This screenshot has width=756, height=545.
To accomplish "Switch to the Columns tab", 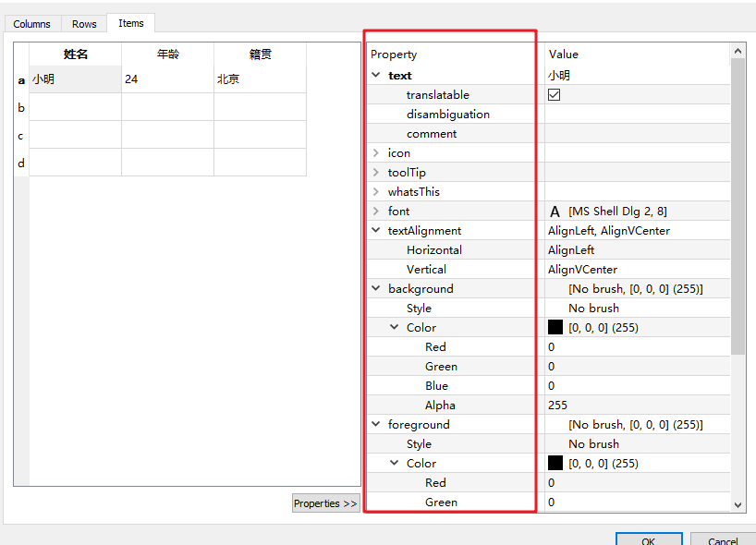I will (32, 23).
